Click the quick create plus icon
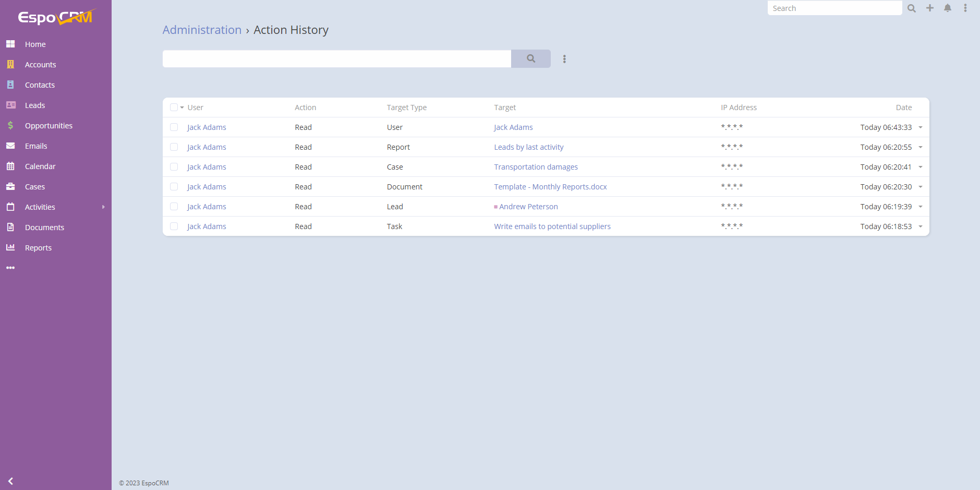Viewport: 980px width, 490px height. tap(930, 8)
